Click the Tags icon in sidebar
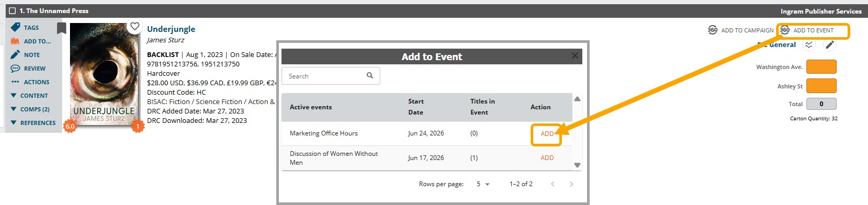868x205 pixels. click(x=15, y=27)
